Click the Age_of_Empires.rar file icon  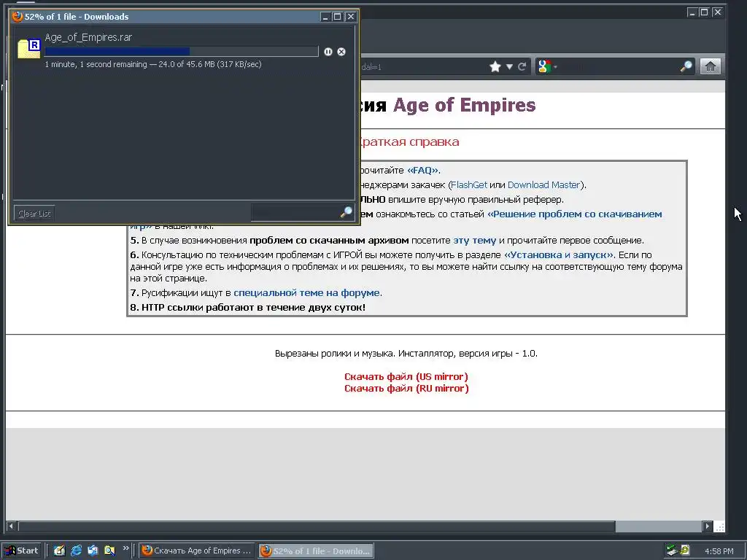coord(28,49)
